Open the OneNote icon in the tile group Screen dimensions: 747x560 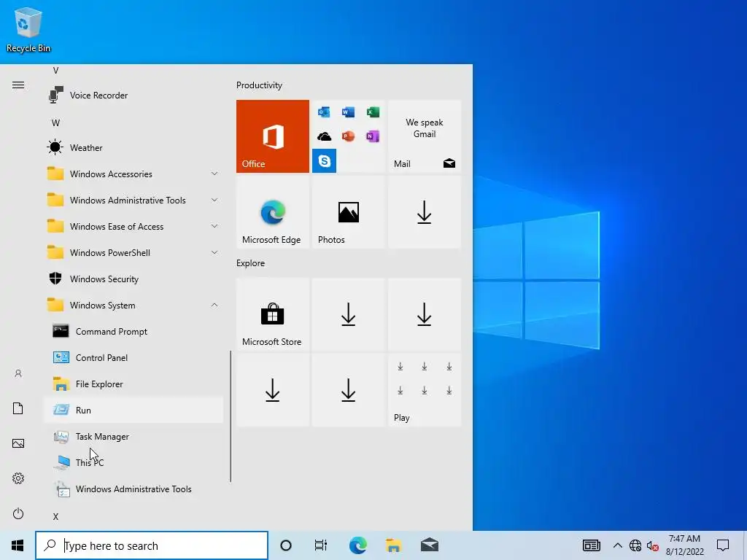coord(373,136)
